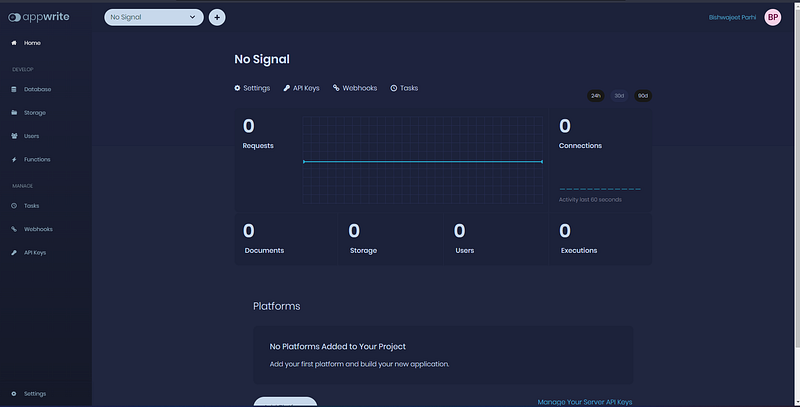Click the clock icon beside Tasks link

(x=394, y=88)
